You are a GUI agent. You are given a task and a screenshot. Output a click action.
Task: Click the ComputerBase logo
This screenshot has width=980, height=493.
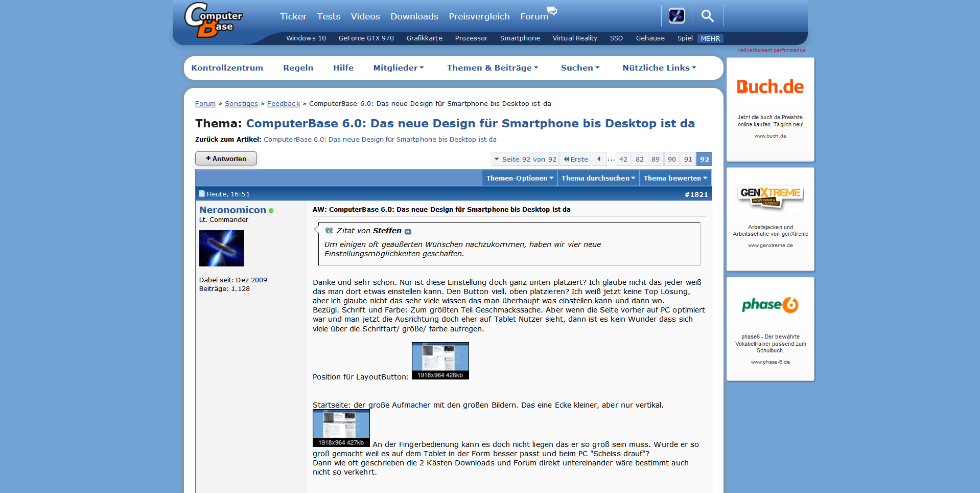click(x=214, y=20)
